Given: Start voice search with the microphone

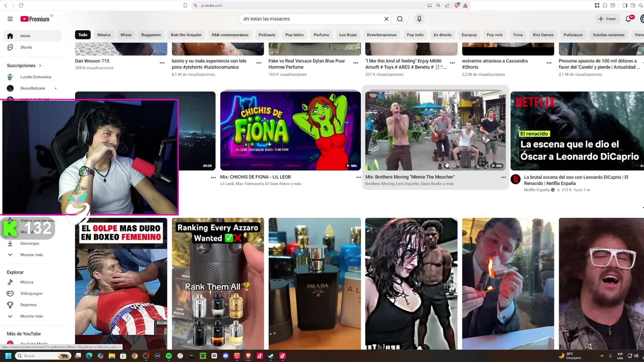Looking at the screenshot, I should 419,19.
